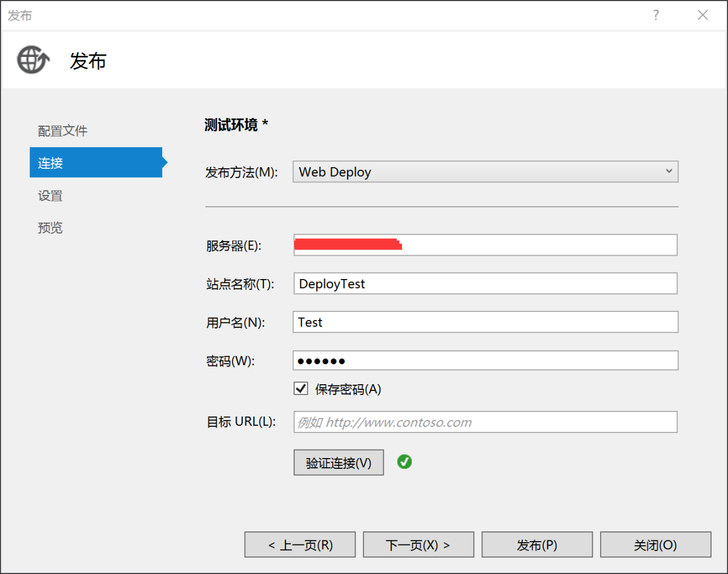Go to the 设置 tab

[50, 196]
